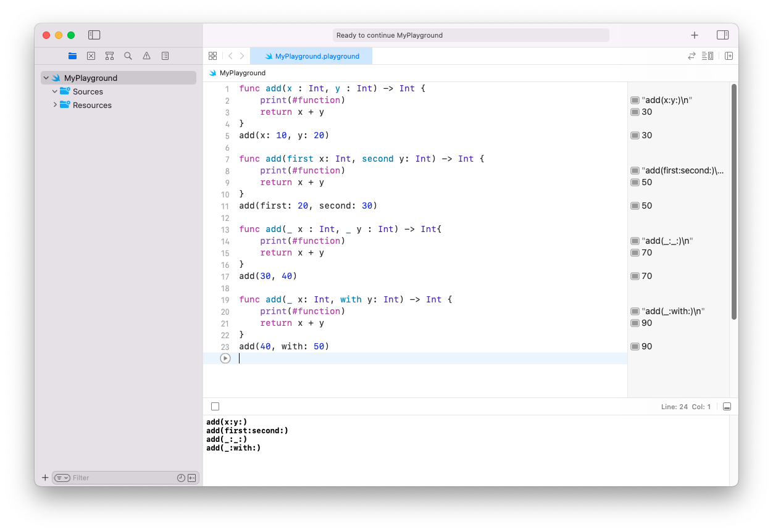
Task: Open the Source Control navigator icon
Action: point(91,56)
